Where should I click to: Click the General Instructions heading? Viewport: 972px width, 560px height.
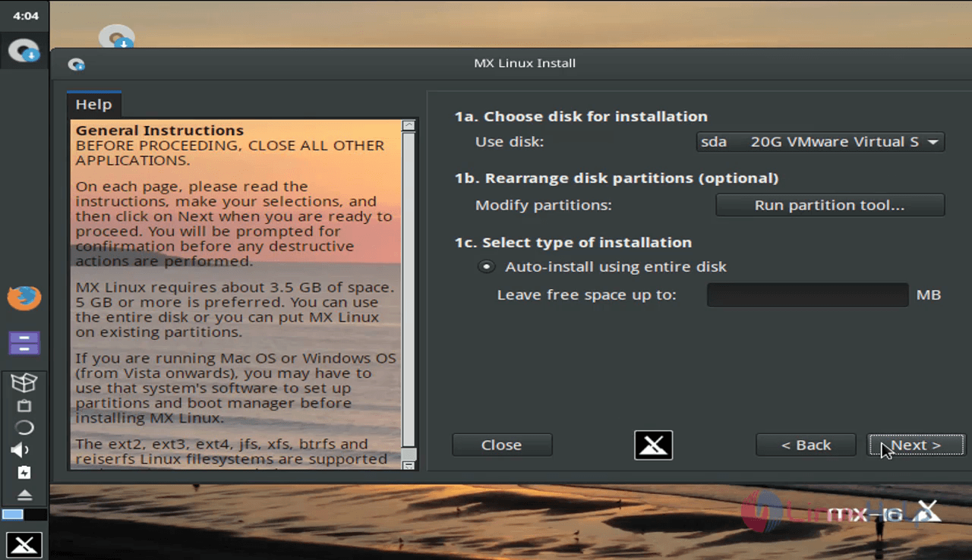coord(159,131)
